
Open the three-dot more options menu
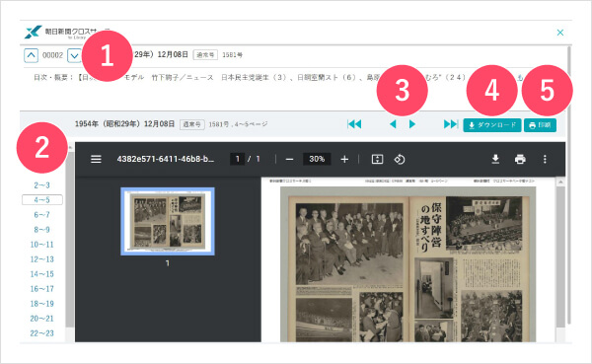(x=545, y=159)
